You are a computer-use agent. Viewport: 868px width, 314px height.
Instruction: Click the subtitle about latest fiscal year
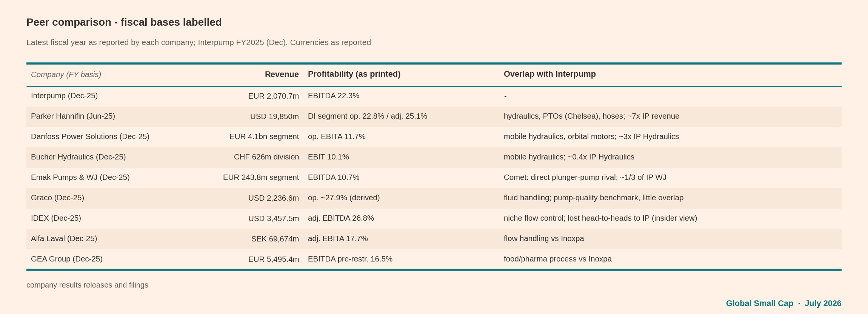pyautogui.click(x=199, y=42)
